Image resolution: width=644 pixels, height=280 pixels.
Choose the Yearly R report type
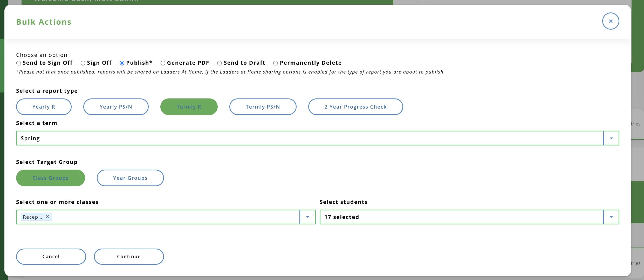pos(44,107)
